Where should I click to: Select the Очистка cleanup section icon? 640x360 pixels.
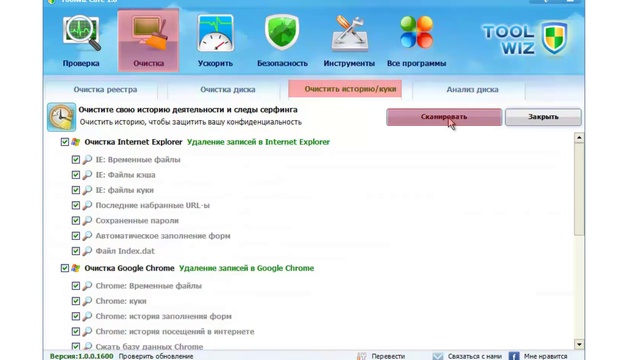[x=148, y=41]
